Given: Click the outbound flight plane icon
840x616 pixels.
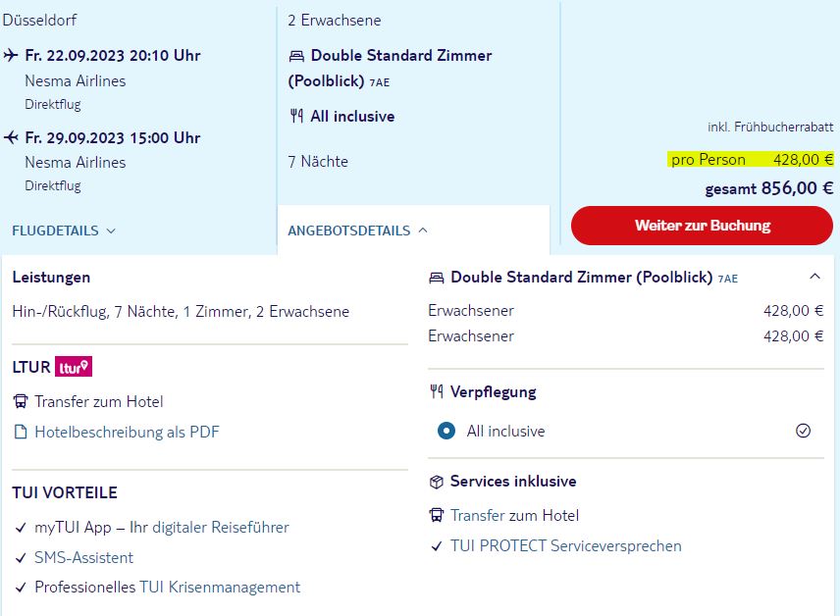Looking at the screenshot, I should (x=11, y=55).
